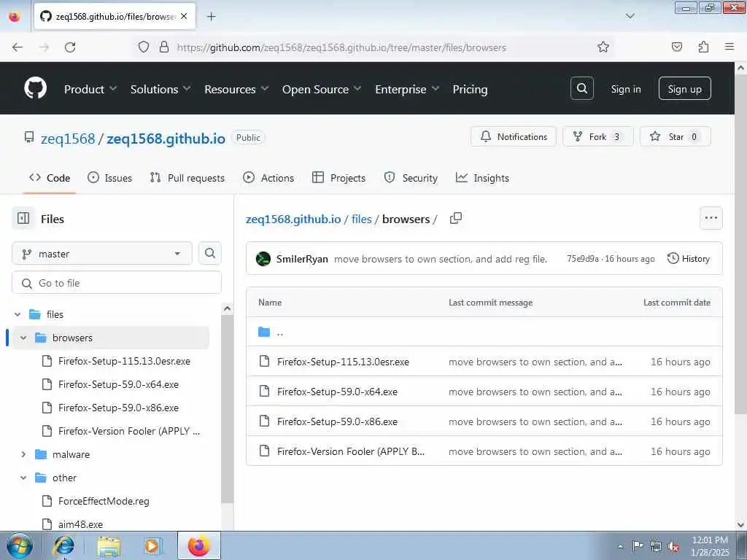
Task: Expand the Enterprise dropdown menu
Action: (407, 89)
